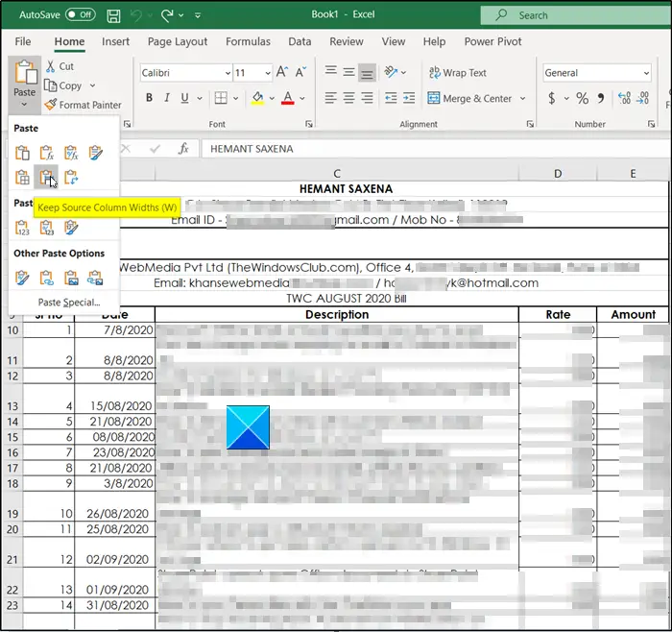Open the General number format dropdown
This screenshot has width=672, height=632.
point(646,73)
